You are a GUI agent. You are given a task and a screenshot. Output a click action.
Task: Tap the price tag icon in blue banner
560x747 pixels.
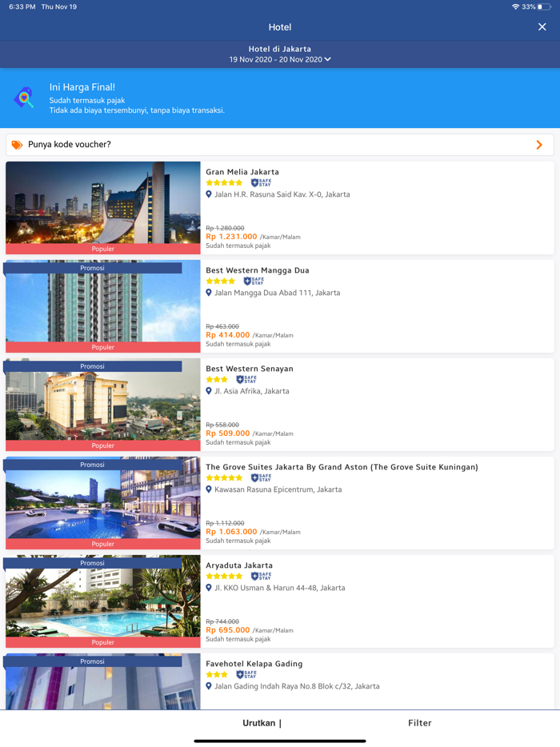(24, 98)
